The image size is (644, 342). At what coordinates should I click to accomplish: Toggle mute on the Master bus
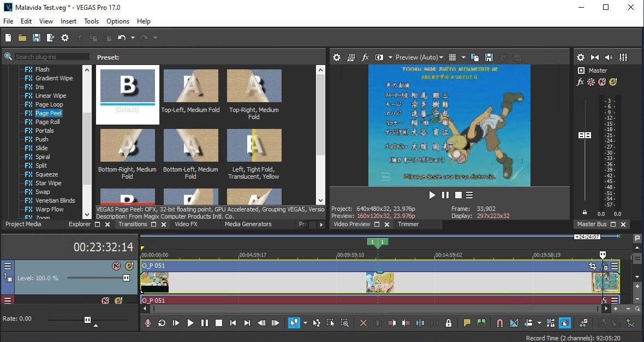click(602, 82)
